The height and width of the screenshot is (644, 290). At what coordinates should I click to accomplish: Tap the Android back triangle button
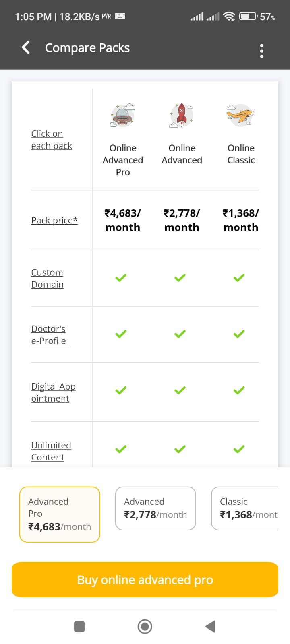[x=210, y=626]
